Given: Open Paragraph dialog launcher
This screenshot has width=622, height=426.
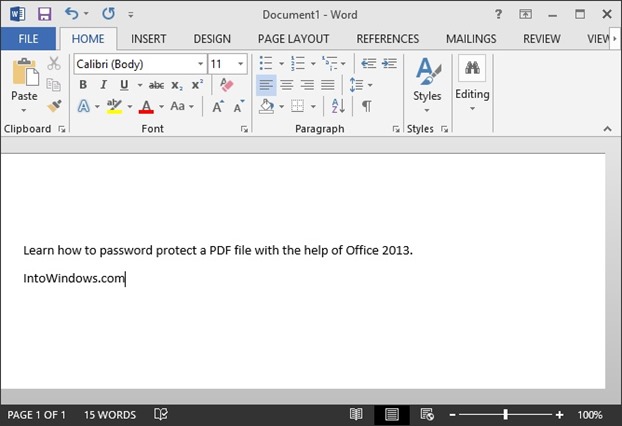Looking at the screenshot, I should click(x=396, y=129).
